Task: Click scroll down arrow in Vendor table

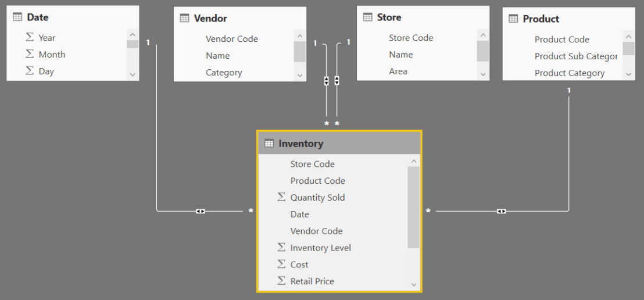Action: (299, 74)
